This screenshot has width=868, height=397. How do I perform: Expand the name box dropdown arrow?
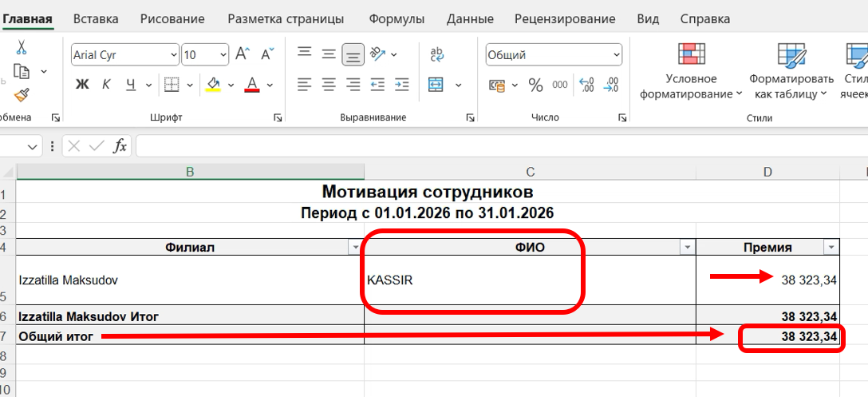tap(32, 147)
